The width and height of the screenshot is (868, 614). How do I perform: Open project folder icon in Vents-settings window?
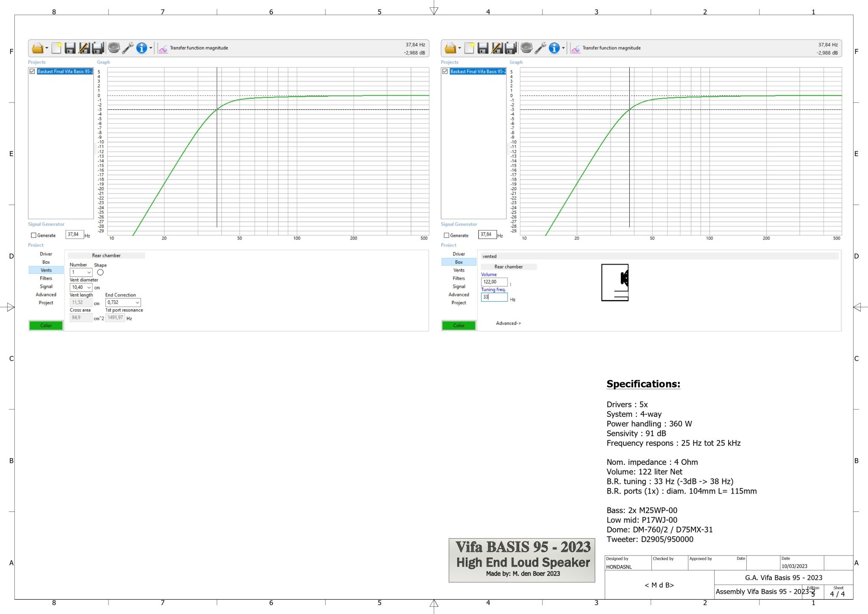pyautogui.click(x=37, y=48)
